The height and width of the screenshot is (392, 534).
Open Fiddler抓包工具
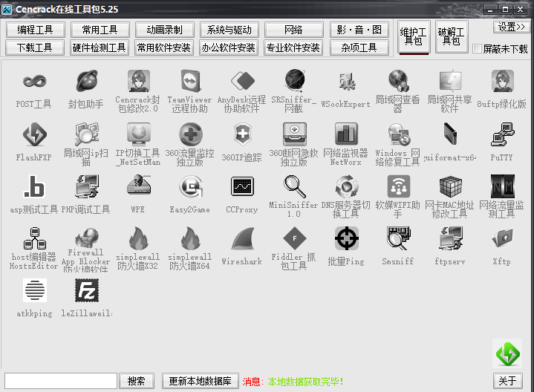[294, 238]
